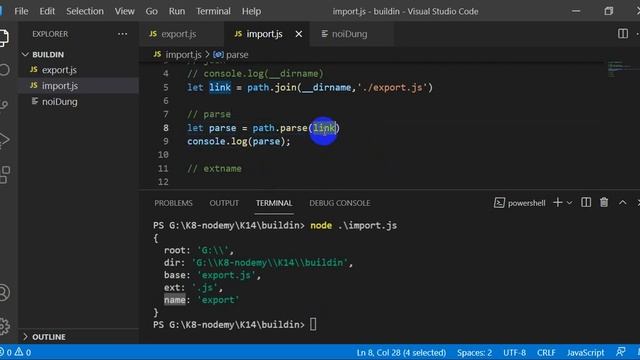The width and height of the screenshot is (640, 360).
Task: Add a new terminal with plus
Action: click(557, 202)
